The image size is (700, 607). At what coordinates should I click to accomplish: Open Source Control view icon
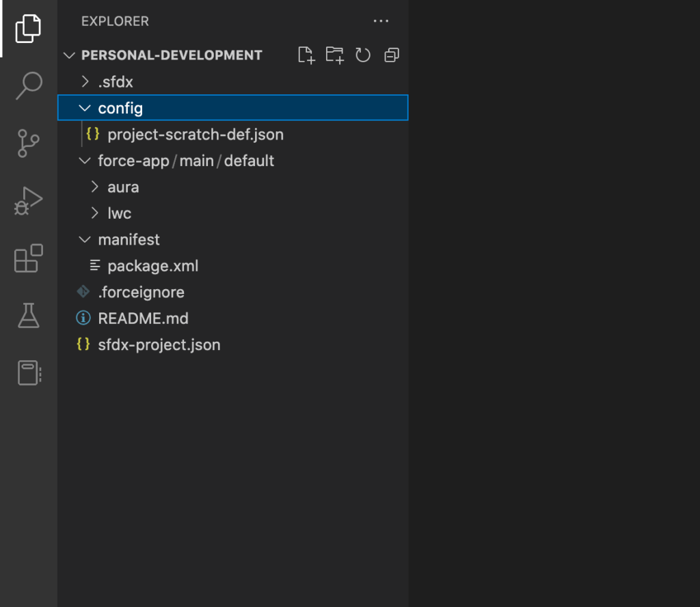[28, 144]
